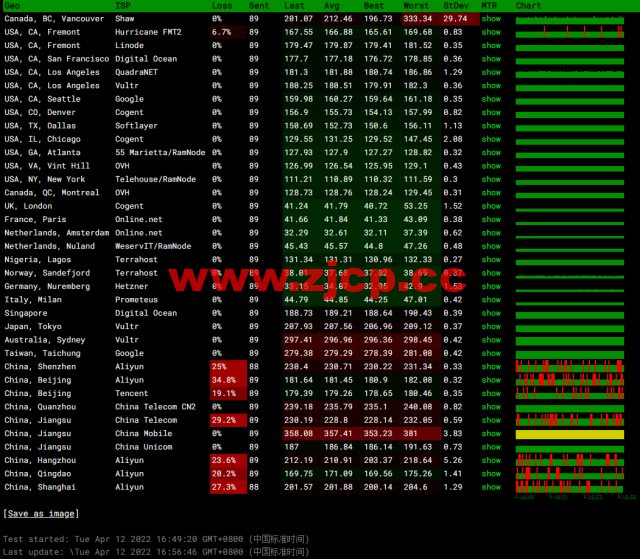
Task: Click the 'WeservIT/RamNode' ISP cell
Action: [153, 246]
